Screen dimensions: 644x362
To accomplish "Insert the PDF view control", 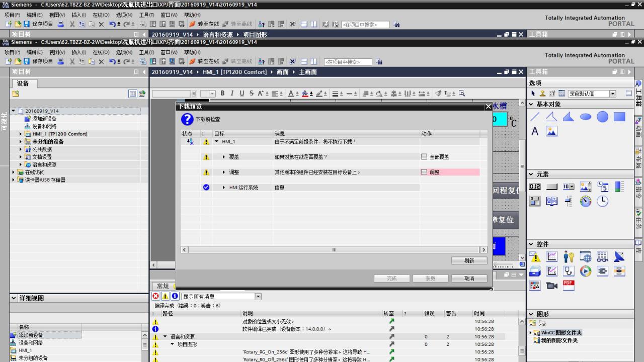I will click(569, 285).
